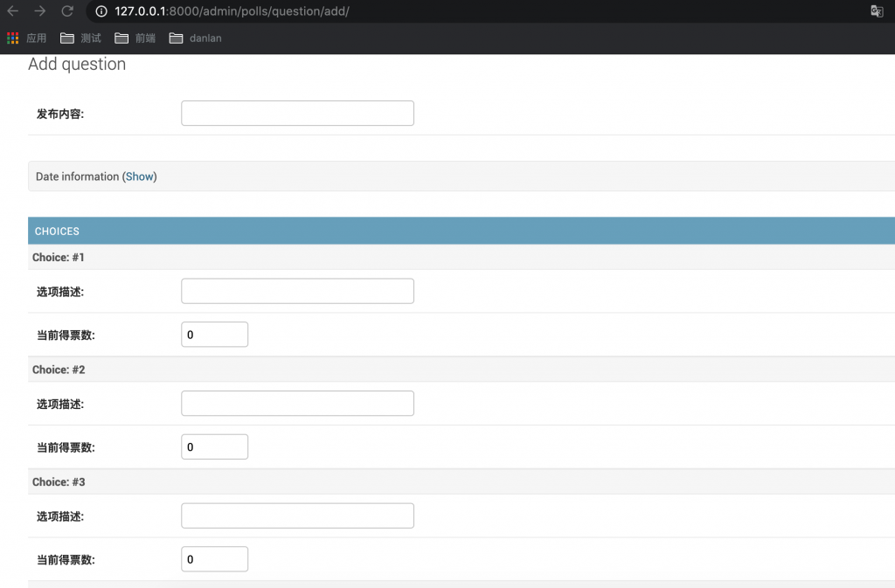Open the danlan bookmark folder
Image resolution: width=895 pixels, height=588 pixels.
pos(195,38)
